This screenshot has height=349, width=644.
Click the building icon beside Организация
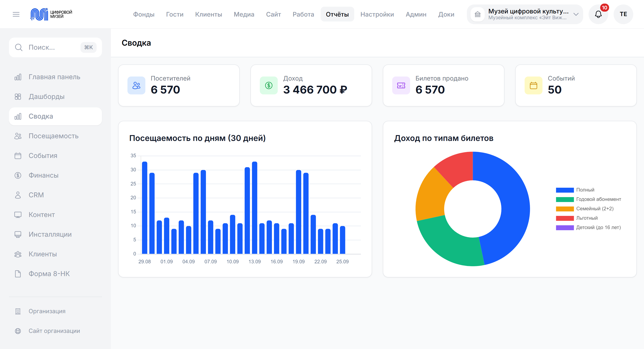pos(18,311)
